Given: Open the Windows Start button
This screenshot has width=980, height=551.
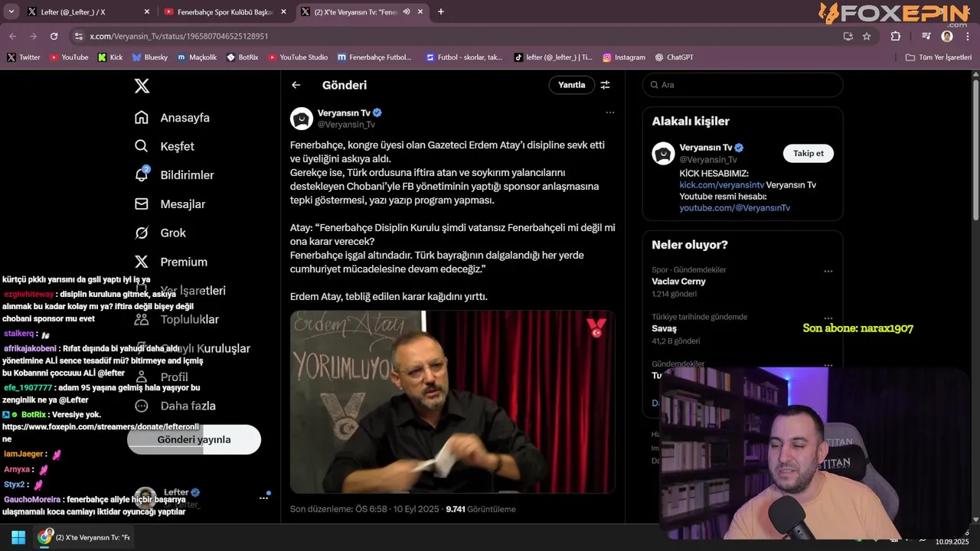Looking at the screenshot, I should pos(18,537).
